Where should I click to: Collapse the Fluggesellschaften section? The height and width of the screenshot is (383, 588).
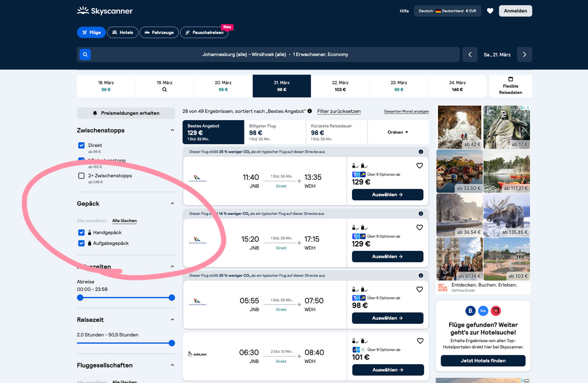pos(172,365)
